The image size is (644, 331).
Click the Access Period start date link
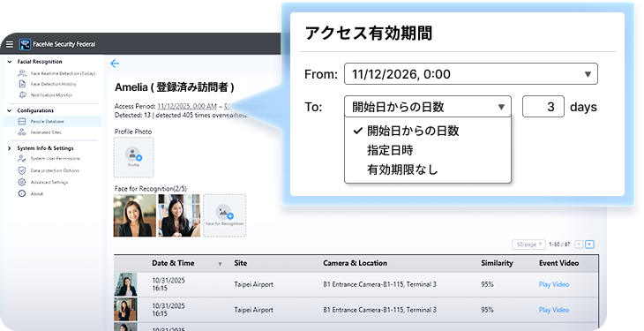click(187, 106)
